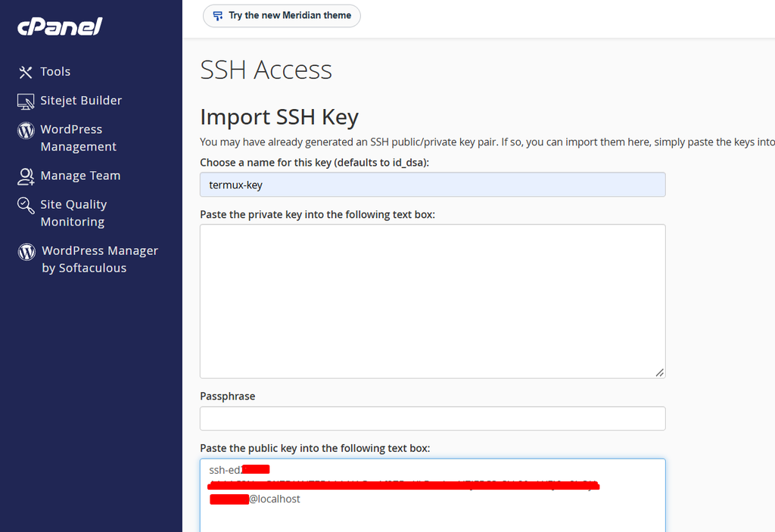Open Tools in the sidebar
Image resolution: width=775 pixels, height=532 pixels.
click(55, 72)
